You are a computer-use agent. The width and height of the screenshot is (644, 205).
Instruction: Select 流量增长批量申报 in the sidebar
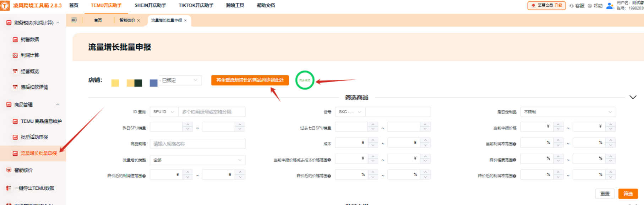pos(33,153)
